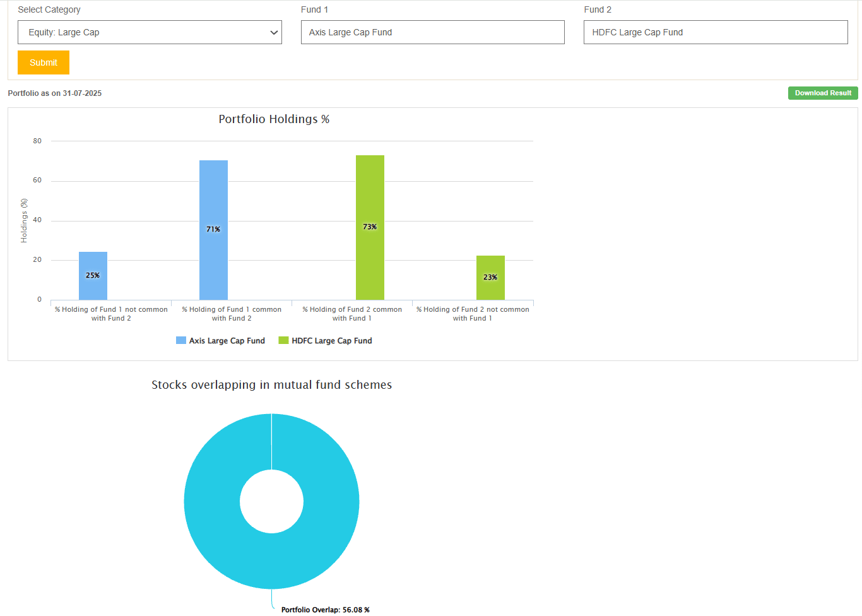862x616 pixels.
Task: Toggle HDFC Large Cap Fund legend text
Action: [331, 341]
